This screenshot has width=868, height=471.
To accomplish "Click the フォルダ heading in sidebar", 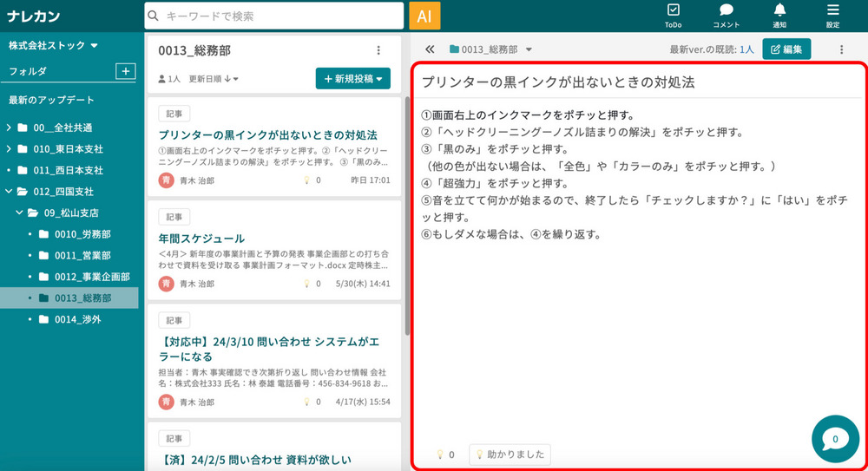I will pyautogui.click(x=28, y=71).
